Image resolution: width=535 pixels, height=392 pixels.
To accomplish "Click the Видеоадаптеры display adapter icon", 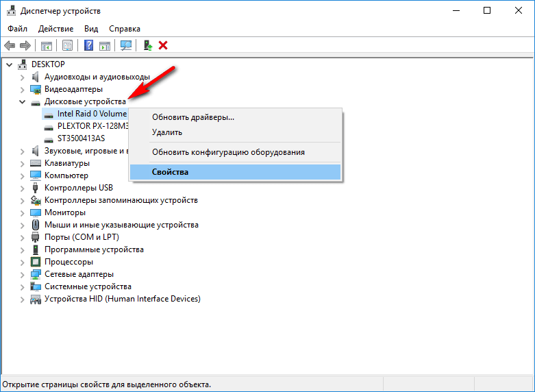I will 36,89.
